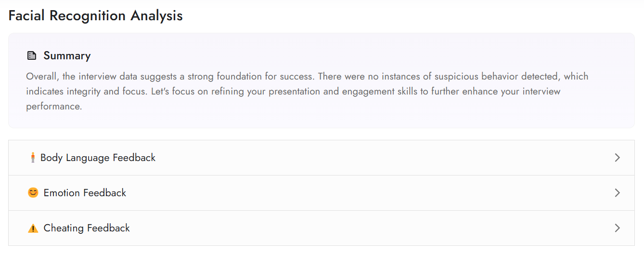Click the Summary heading text

(x=67, y=56)
